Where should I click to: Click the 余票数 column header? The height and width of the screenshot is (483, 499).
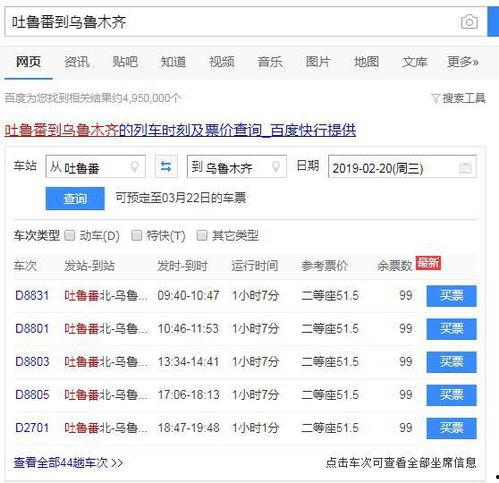coord(395,266)
